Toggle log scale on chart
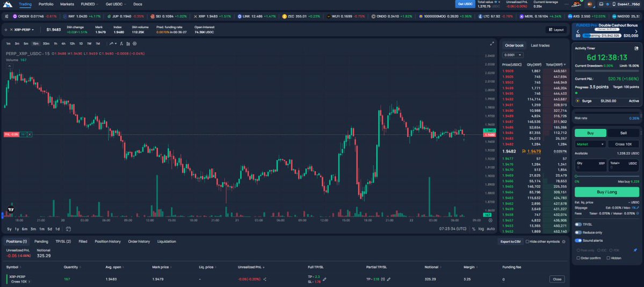The image size is (644, 287). click(x=481, y=229)
